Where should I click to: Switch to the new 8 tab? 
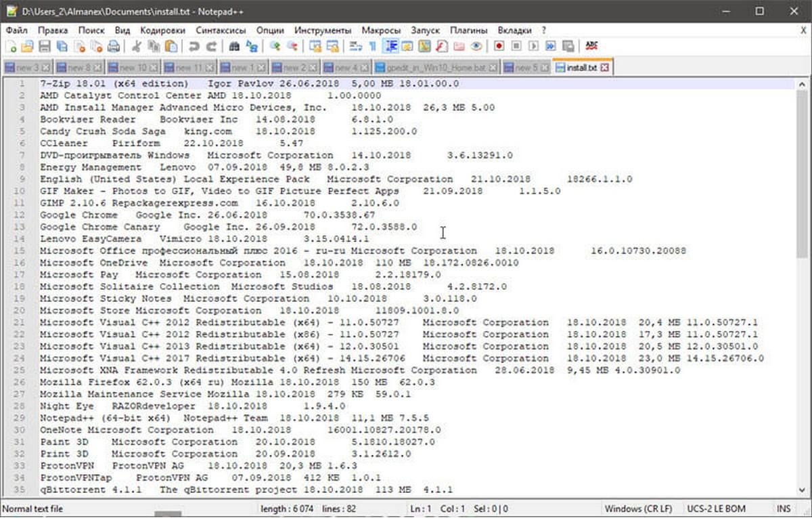[78, 68]
